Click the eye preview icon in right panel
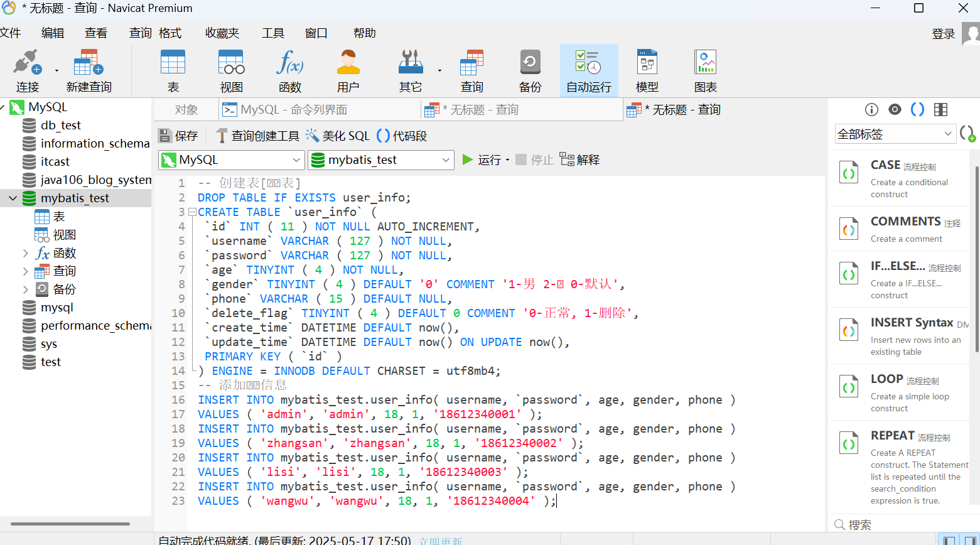This screenshot has width=980, height=545. point(895,110)
